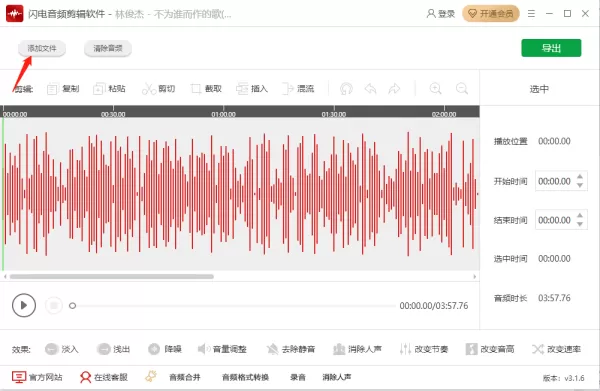Click the scrollbar left arrow
The height and width of the screenshot is (391, 600).
[5, 276]
